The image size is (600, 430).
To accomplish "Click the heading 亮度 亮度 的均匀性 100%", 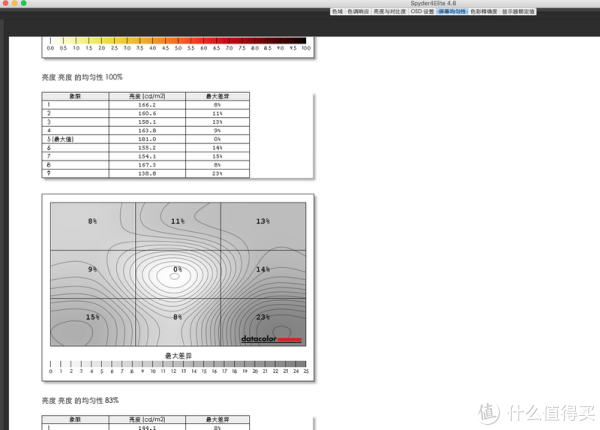I will coord(82,77).
